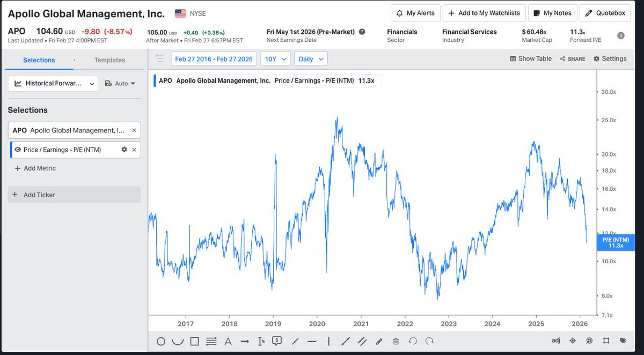This screenshot has width=644, height=355.
Task: Open My Alerts
Action: pyautogui.click(x=415, y=13)
